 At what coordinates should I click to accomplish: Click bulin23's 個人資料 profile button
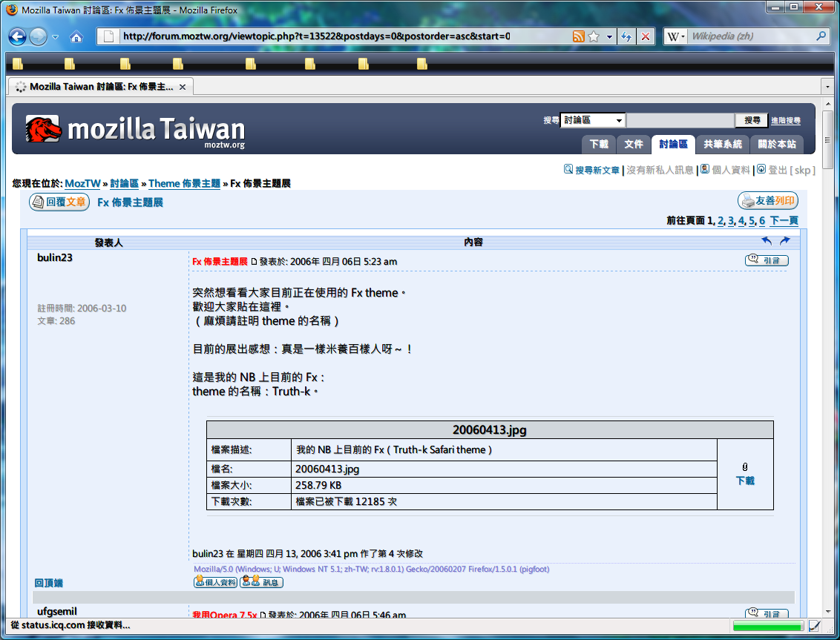tap(215, 582)
